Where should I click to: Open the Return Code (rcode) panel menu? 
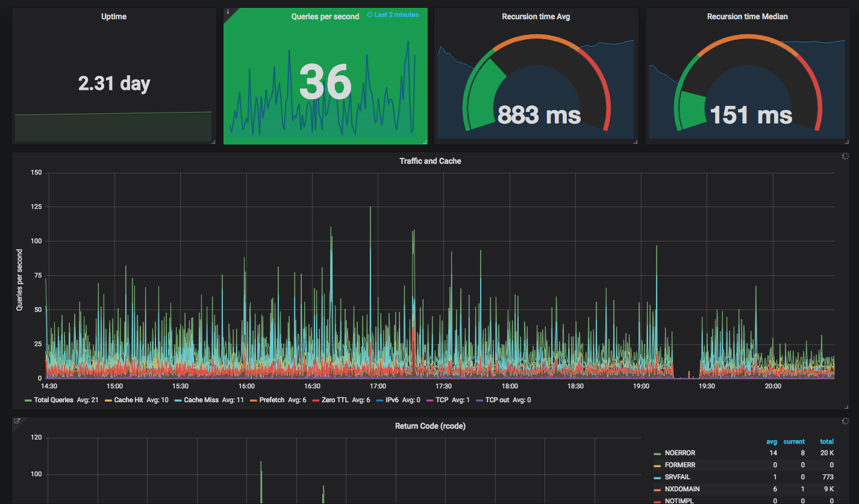(430, 426)
